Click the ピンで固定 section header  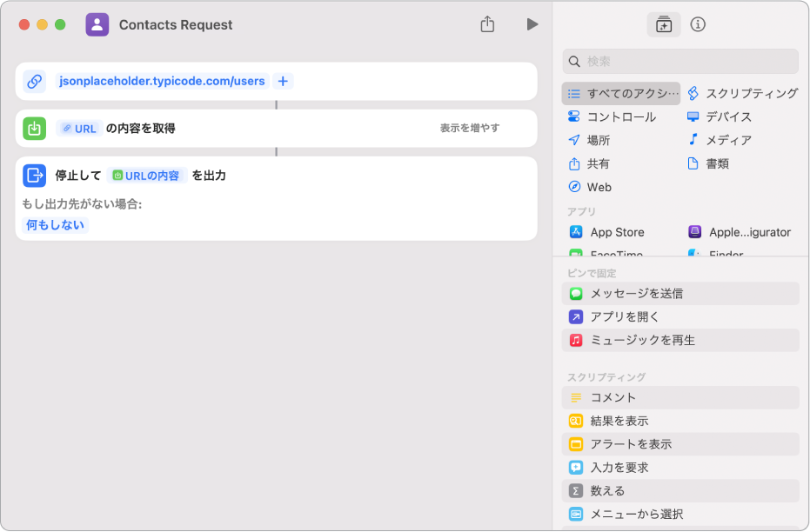(592, 273)
